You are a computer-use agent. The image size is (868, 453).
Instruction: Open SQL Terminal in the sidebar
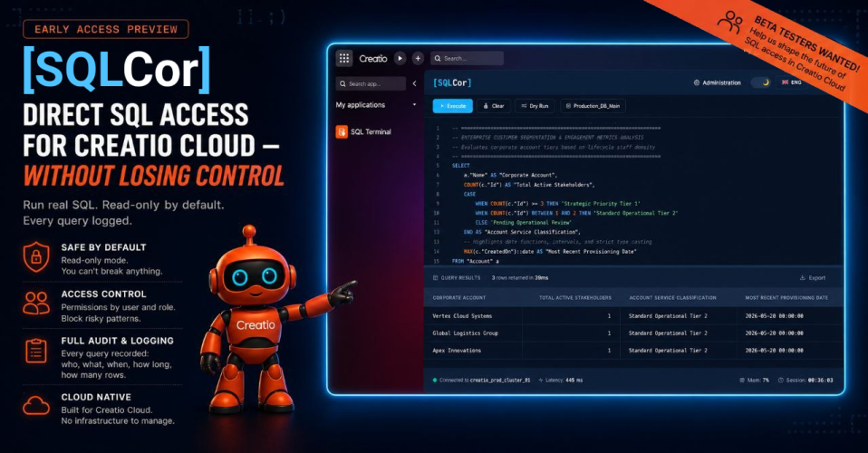tap(363, 131)
